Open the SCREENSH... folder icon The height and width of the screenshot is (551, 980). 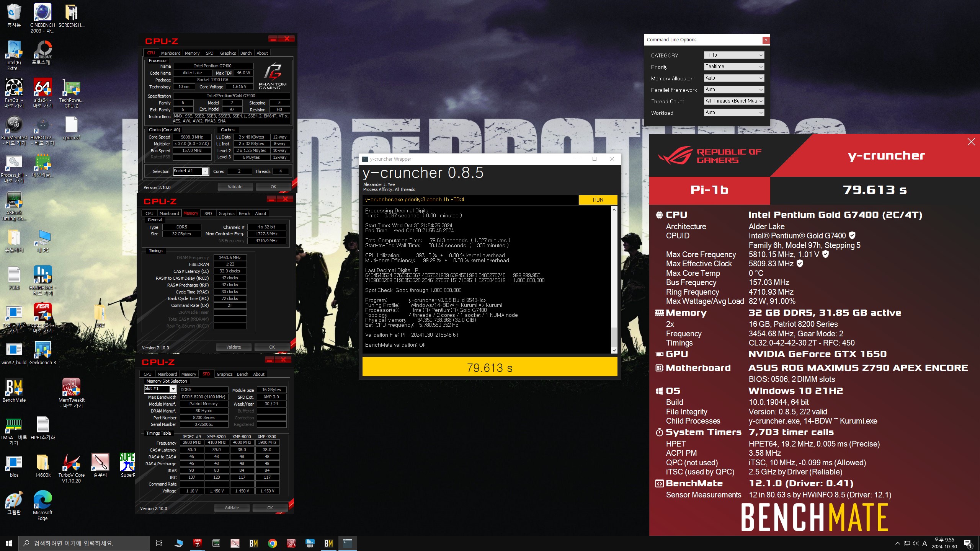pyautogui.click(x=72, y=15)
